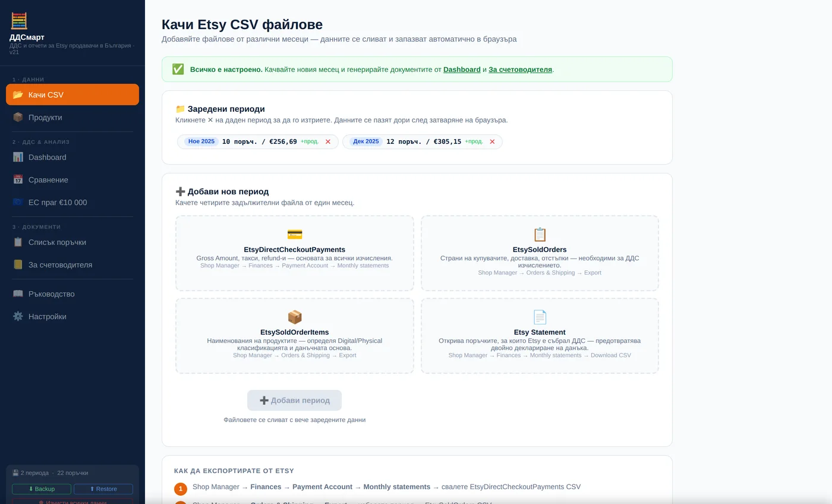Click the Restore button
The image size is (832, 504).
(103, 489)
